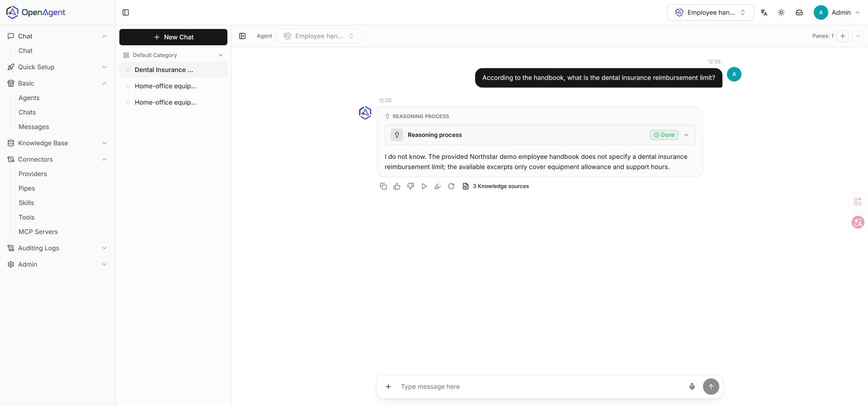
Task: Expand the Reasoning process section
Action: (540, 135)
